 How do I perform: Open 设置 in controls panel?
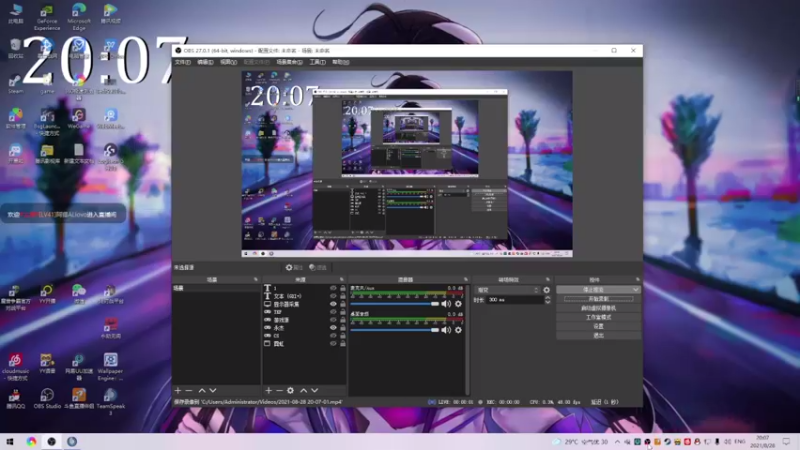(598, 327)
